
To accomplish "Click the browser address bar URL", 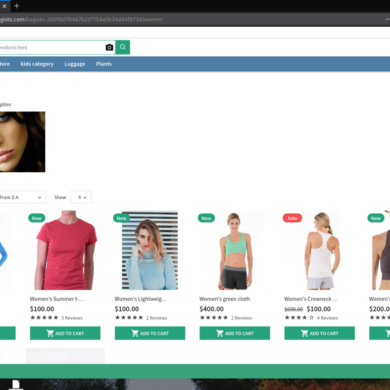I will 81,19.
